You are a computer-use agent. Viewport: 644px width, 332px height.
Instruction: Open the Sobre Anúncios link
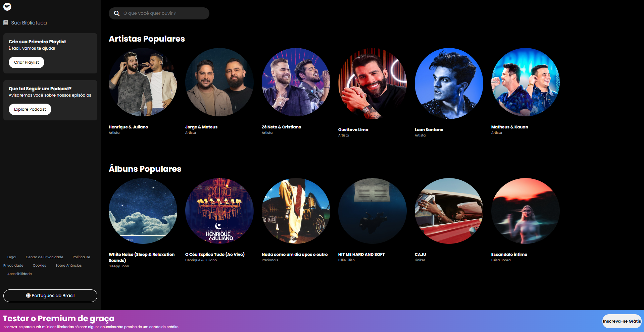point(68,266)
